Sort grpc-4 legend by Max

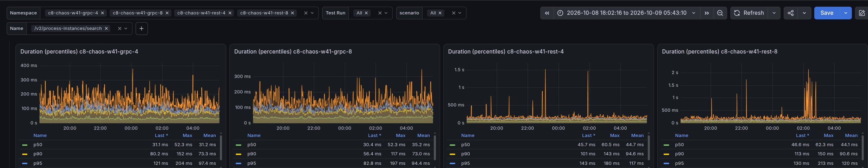[x=187, y=136]
